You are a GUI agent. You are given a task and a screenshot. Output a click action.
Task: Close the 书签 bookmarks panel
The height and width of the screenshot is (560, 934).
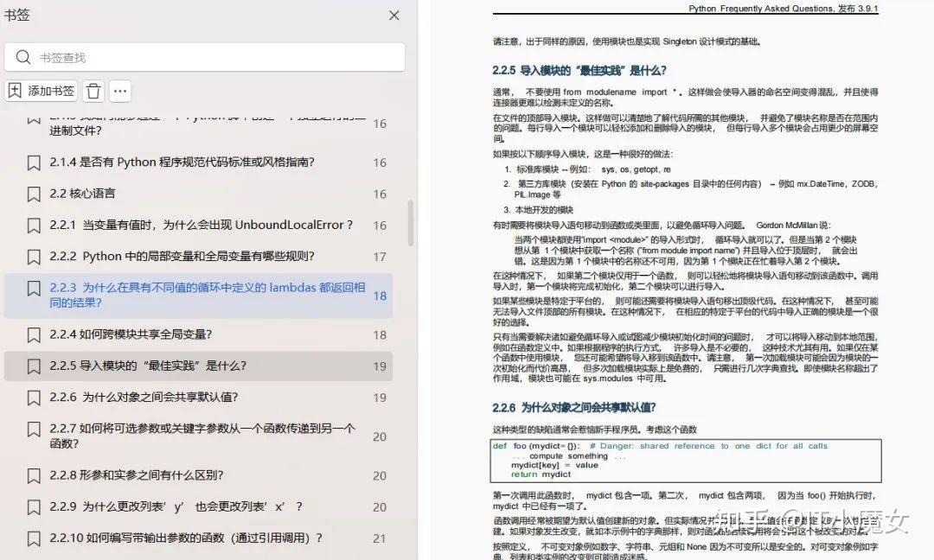tap(393, 15)
